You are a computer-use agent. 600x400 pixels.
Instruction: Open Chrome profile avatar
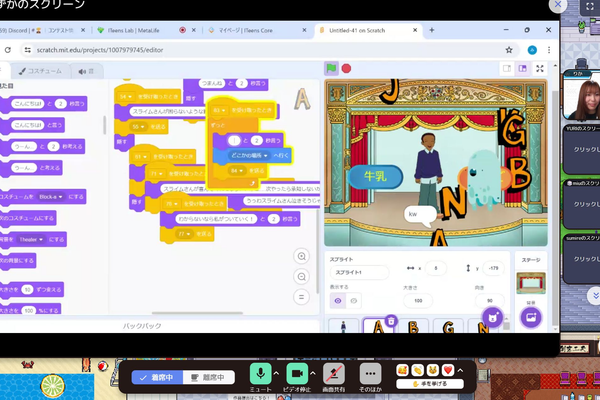click(x=532, y=50)
